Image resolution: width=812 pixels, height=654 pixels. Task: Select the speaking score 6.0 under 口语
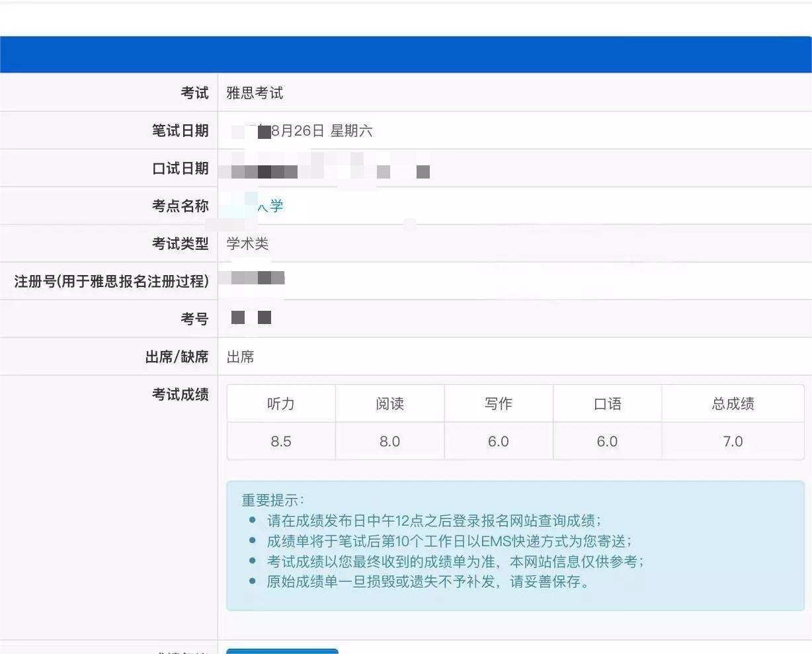click(607, 441)
